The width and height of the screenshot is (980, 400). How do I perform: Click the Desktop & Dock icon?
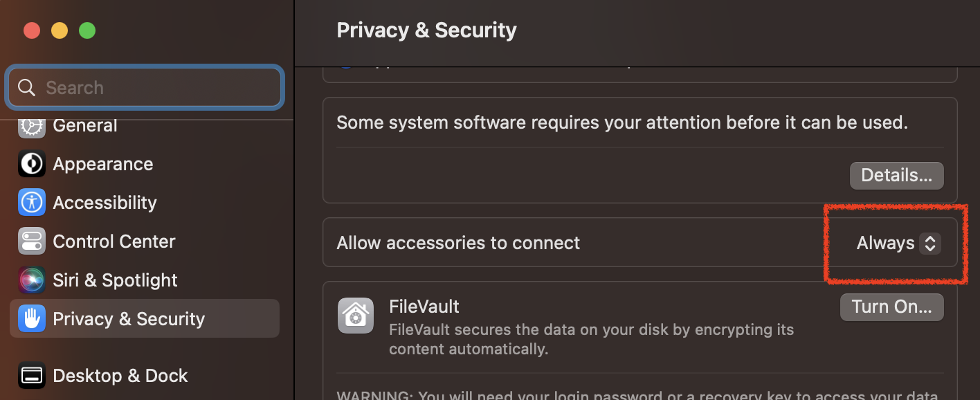pyautogui.click(x=32, y=376)
